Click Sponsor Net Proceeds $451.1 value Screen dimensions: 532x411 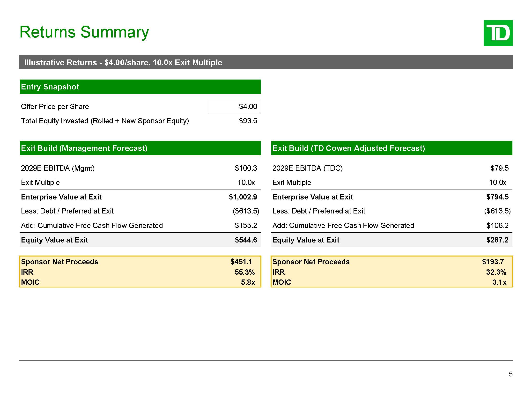[241, 262]
